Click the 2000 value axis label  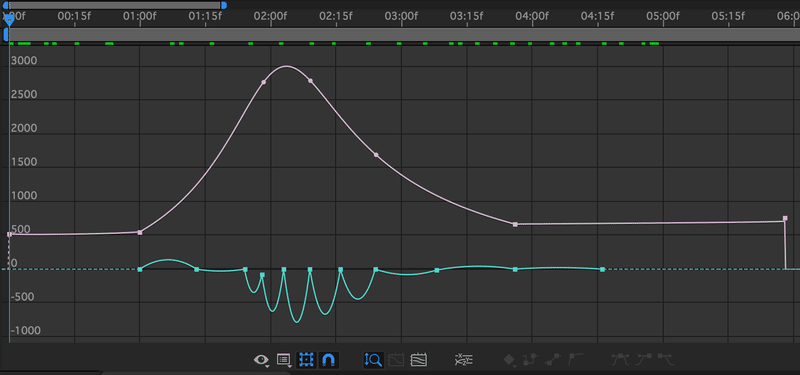[x=24, y=129]
